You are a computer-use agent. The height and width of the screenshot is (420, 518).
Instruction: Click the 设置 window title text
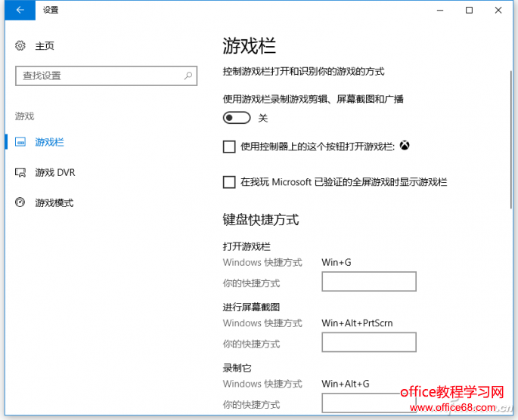coord(51,10)
